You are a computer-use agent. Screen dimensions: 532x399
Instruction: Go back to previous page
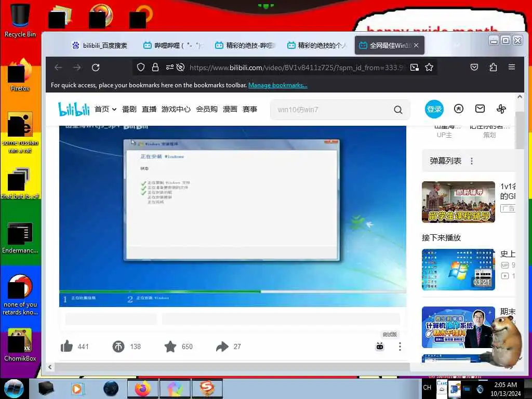point(58,68)
